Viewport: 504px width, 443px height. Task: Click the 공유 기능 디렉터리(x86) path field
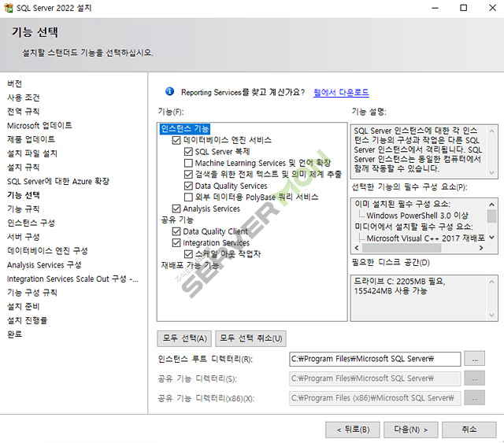coord(375,398)
